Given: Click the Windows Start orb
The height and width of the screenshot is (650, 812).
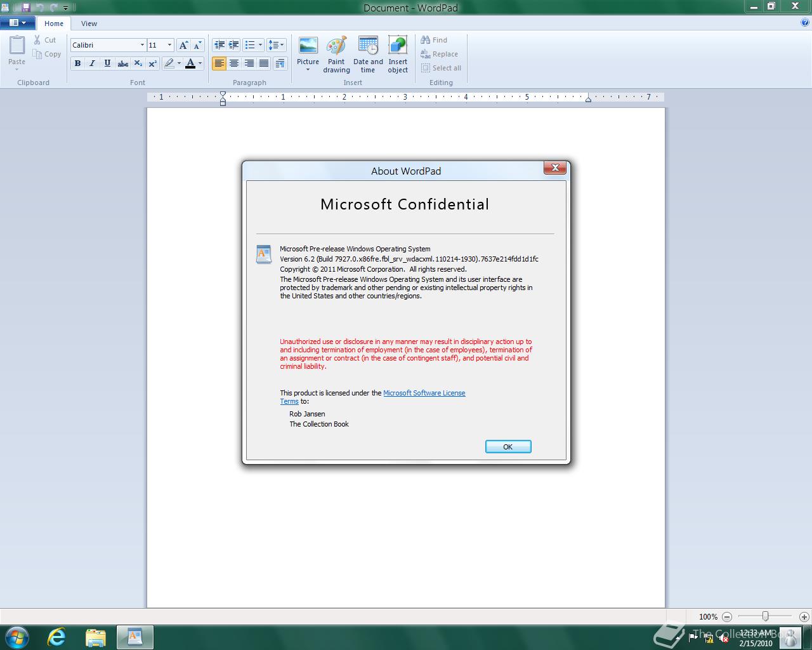Looking at the screenshot, I should [x=16, y=637].
